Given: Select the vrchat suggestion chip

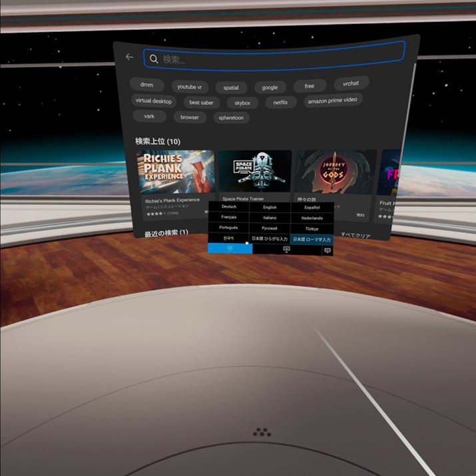Looking at the screenshot, I should [351, 83].
